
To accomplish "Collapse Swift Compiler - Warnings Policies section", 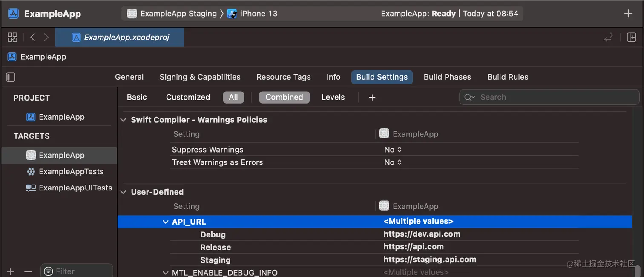I will pos(123,120).
